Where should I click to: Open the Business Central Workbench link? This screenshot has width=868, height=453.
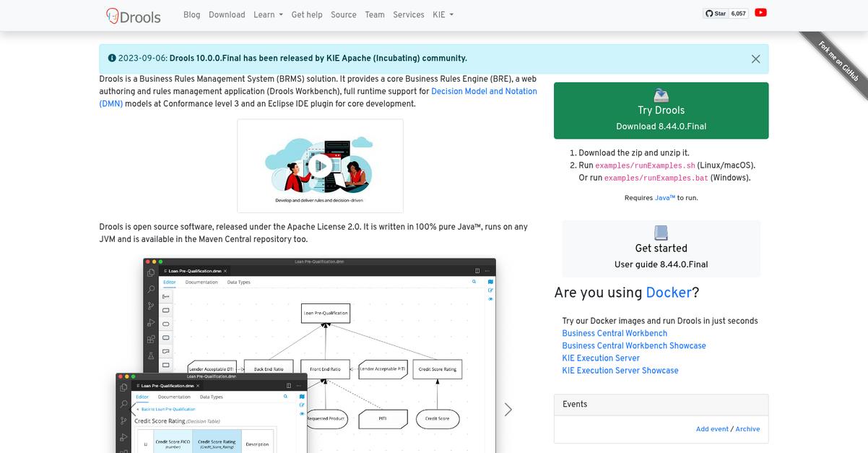tap(615, 333)
